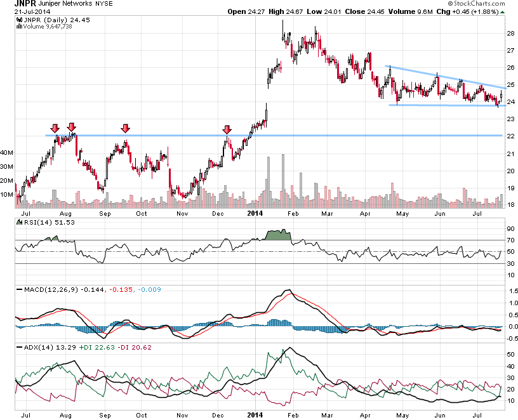Click the Low 24.01 value
This screenshot has height=420, width=518.
point(324,11)
